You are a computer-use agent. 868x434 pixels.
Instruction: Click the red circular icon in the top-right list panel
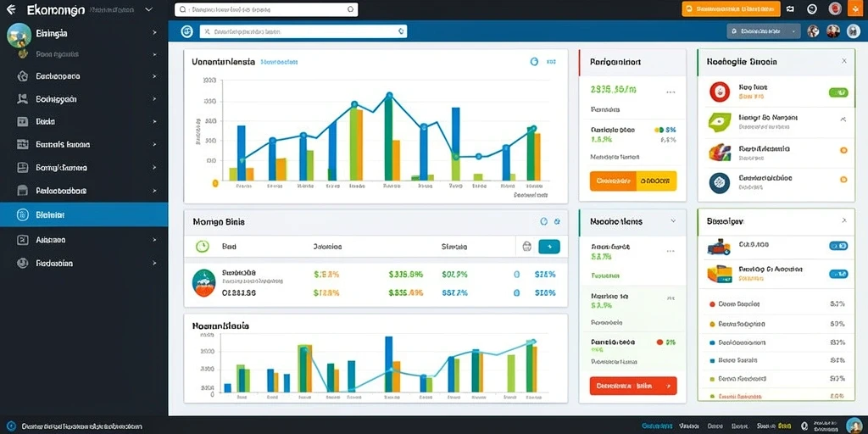tap(720, 92)
